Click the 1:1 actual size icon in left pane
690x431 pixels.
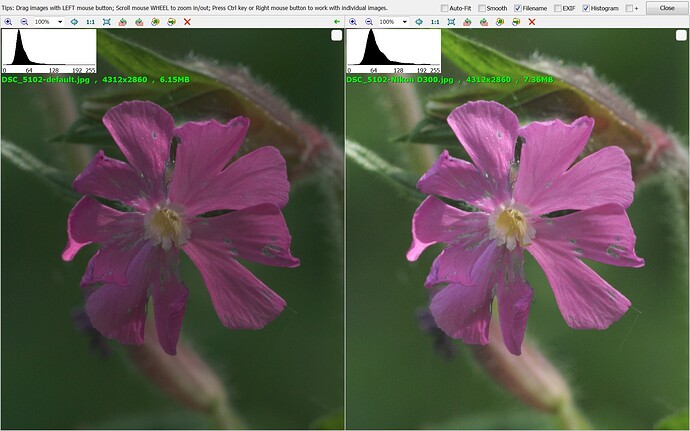click(90, 22)
